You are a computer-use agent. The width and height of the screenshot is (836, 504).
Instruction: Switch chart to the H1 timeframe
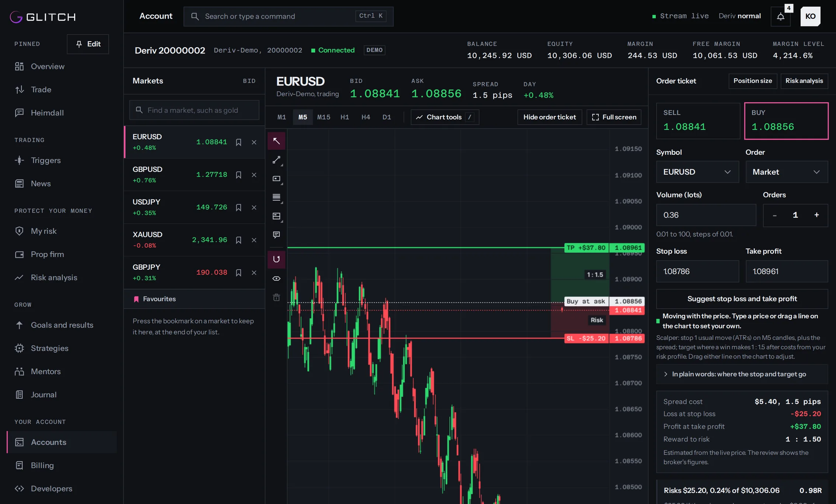click(x=345, y=117)
